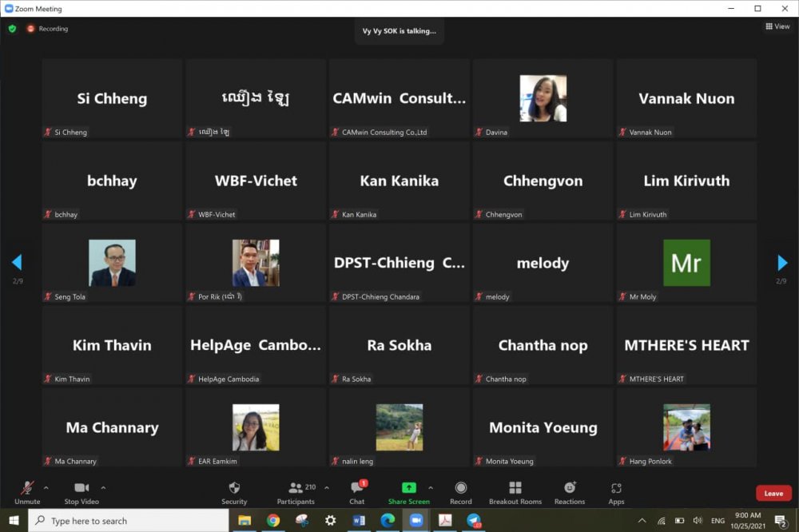Open the View layout menu
This screenshot has width=799, height=532.
pyautogui.click(x=777, y=26)
